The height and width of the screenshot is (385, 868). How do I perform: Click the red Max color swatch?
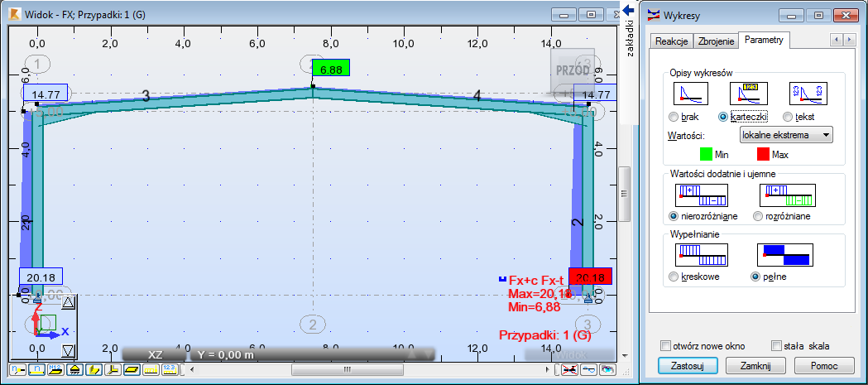tap(762, 155)
